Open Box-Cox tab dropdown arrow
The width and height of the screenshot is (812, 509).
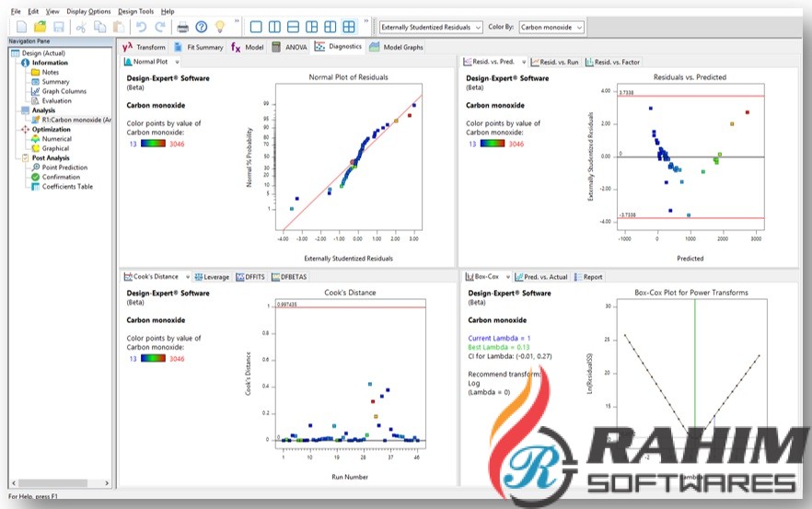coord(508,277)
